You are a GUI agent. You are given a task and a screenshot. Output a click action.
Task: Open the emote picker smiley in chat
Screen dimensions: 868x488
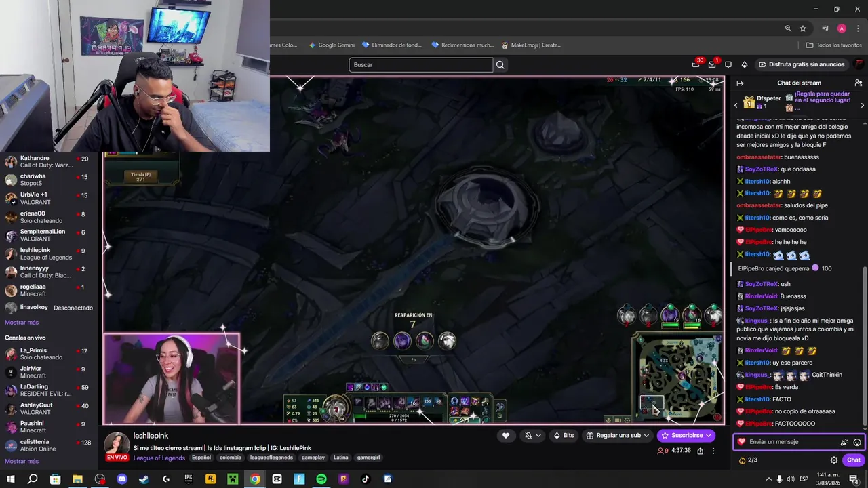(857, 442)
